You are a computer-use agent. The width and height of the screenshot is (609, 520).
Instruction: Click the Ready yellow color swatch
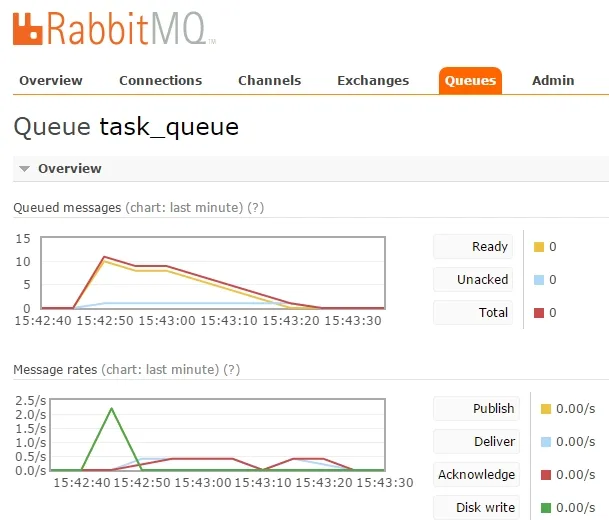click(539, 247)
